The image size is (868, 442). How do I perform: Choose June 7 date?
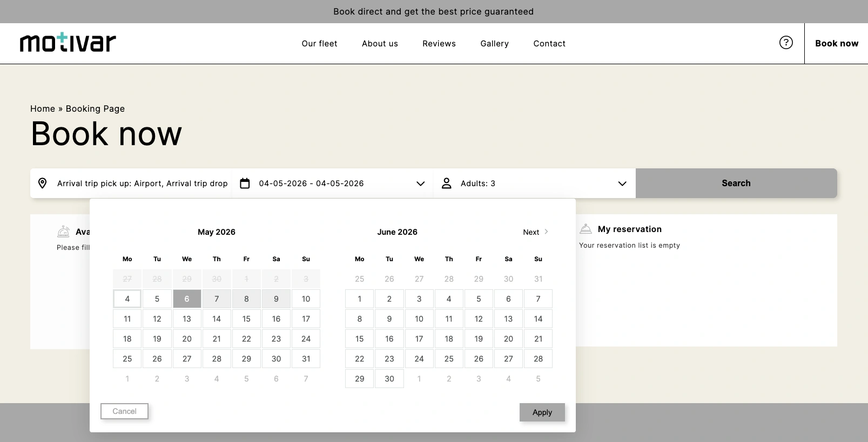(538, 299)
